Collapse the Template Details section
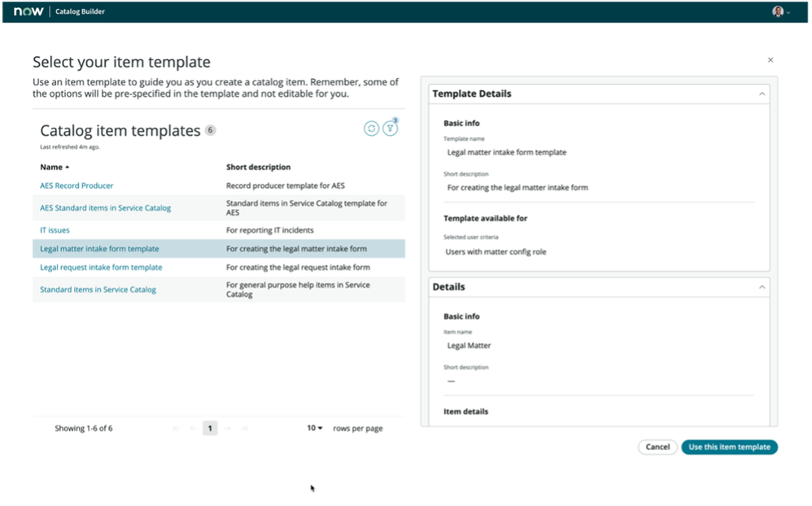The height and width of the screenshot is (506, 812). 762,94
